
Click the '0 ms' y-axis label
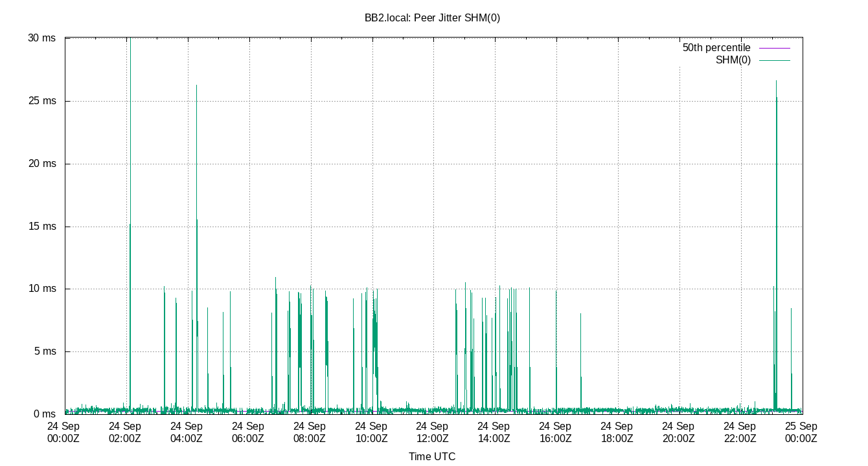pyautogui.click(x=45, y=414)
